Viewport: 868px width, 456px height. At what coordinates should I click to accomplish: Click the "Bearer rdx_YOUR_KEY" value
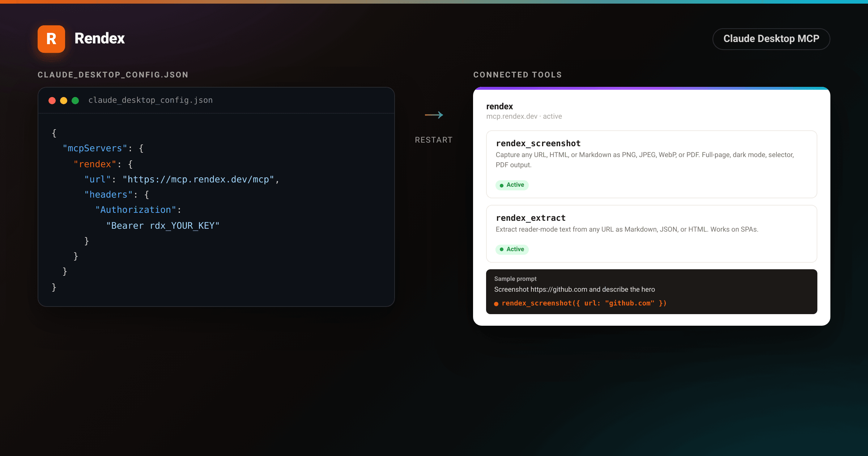click(163, 226)
